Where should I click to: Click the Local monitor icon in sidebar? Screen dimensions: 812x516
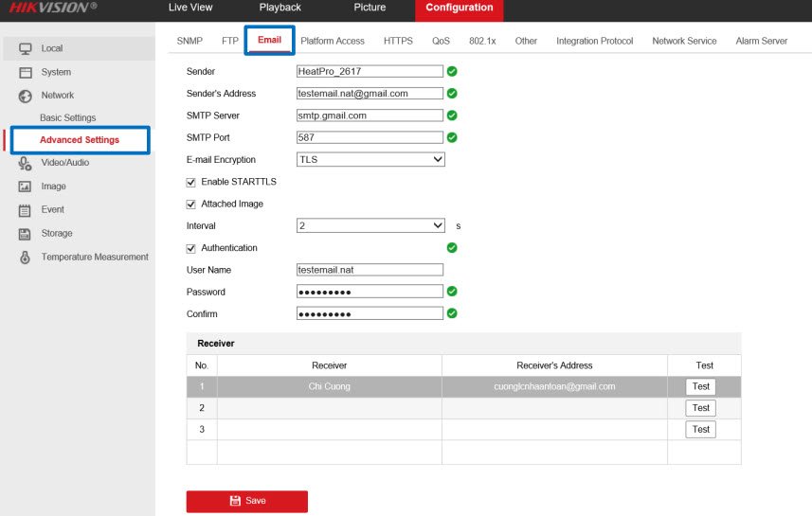(26, 48)
